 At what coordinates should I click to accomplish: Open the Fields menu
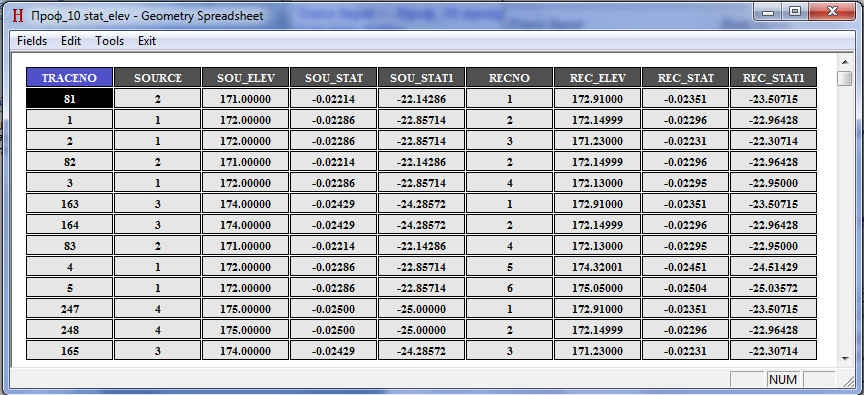point(32,41)
